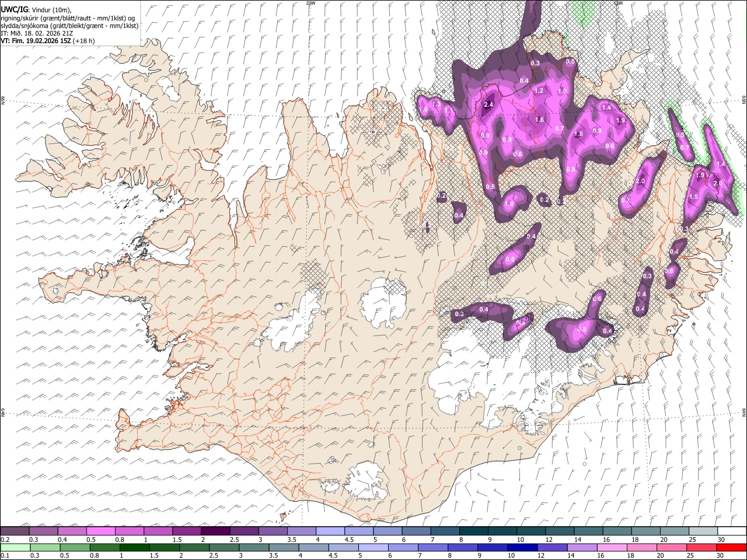
Task: Pick the pale green bottom-row swatch labeled 0.1
Action: point(15,548)
